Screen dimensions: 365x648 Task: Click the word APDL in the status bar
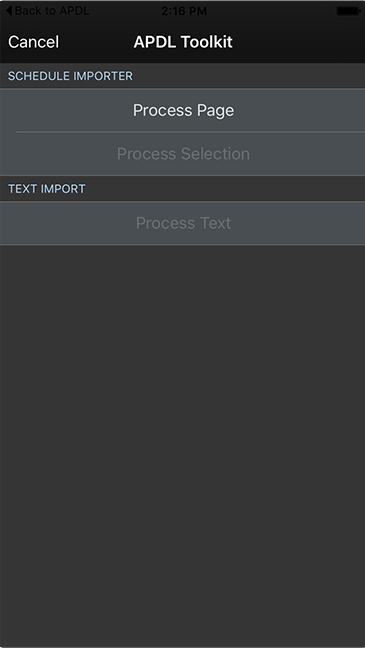(x=74, y=11)
